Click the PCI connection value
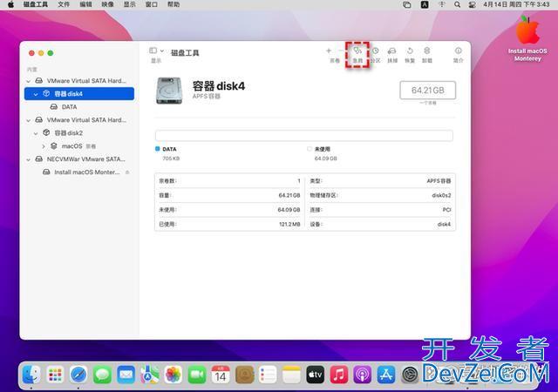This screenshot has height=392, width=558. (447, 210)
